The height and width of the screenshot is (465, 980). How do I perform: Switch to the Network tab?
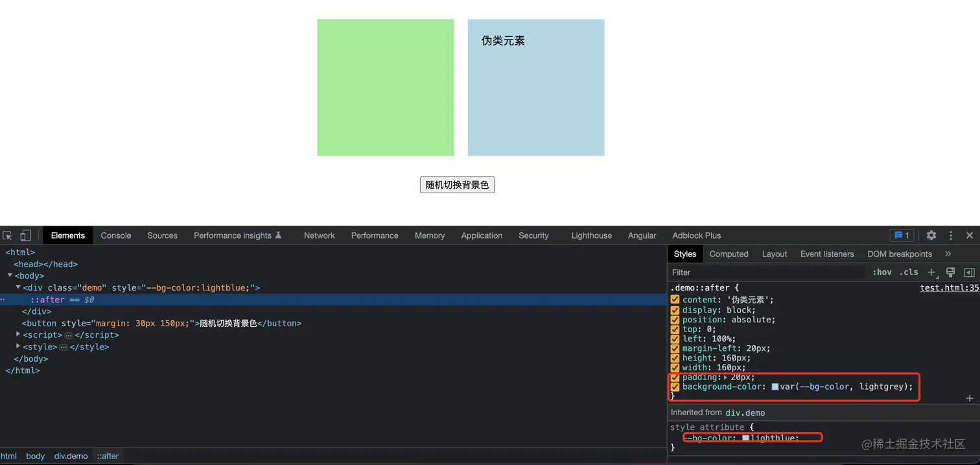[x=320, y=235]
